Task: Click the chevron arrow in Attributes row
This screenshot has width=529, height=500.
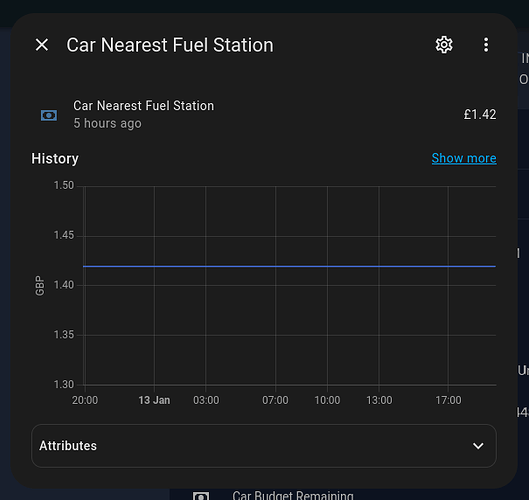Action: [478, 446]
